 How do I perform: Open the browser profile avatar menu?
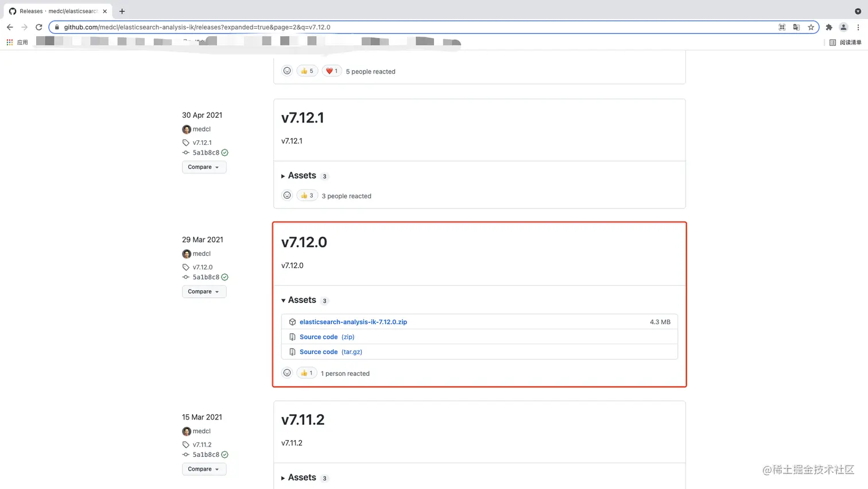click(843, 27)
